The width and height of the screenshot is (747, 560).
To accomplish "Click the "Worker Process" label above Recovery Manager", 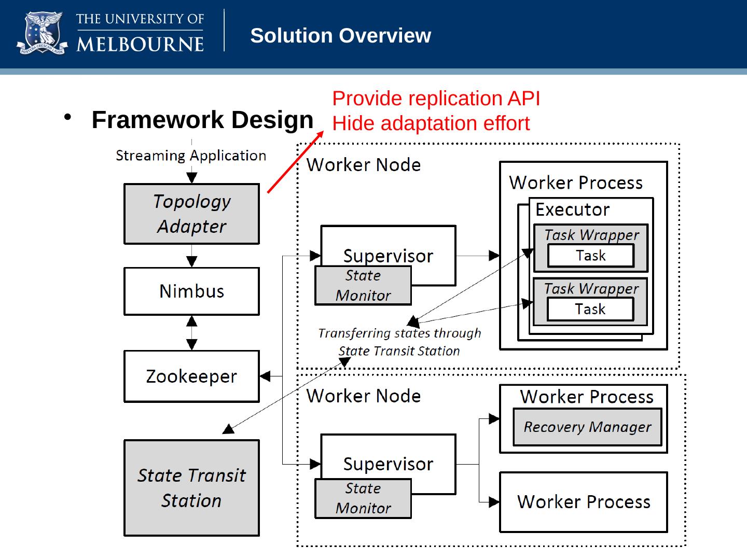I will pos(587,397).
